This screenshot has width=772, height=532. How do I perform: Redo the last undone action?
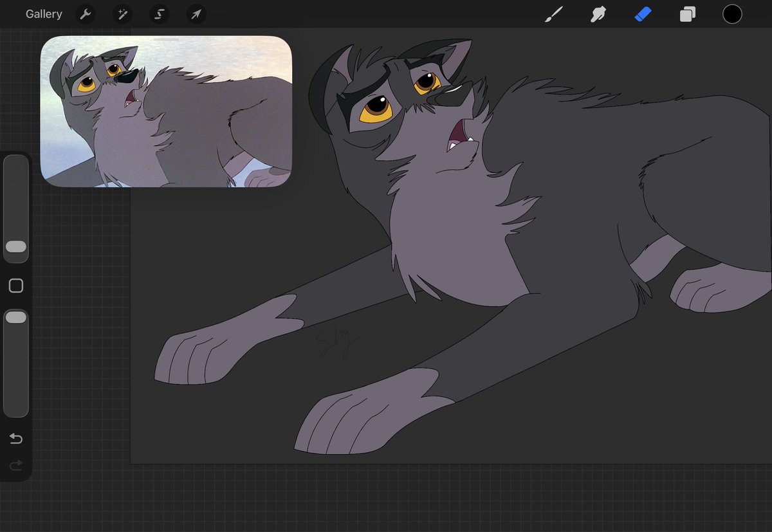click(x=16, y=465)
